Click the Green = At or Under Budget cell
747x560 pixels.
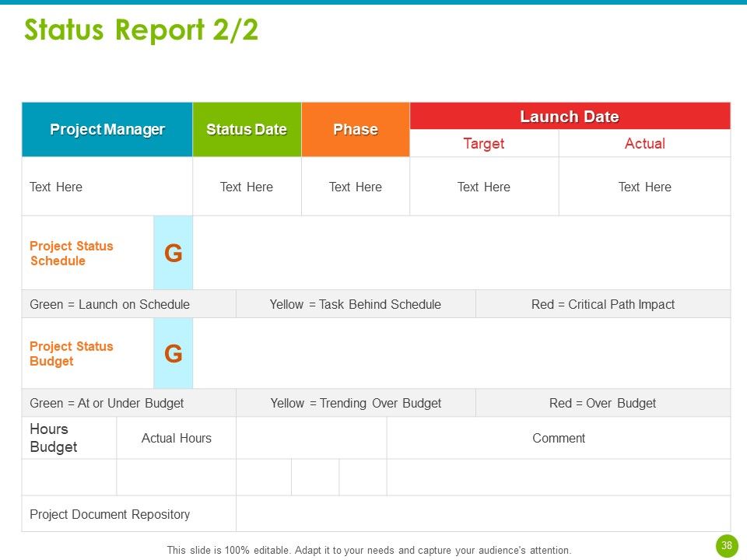click(128, 404)
